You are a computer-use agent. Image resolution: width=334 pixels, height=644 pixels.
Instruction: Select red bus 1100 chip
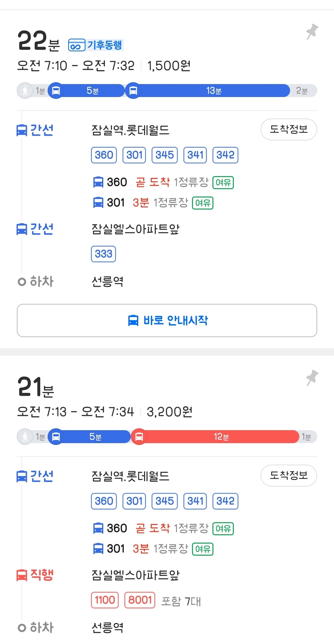(105, 600)
